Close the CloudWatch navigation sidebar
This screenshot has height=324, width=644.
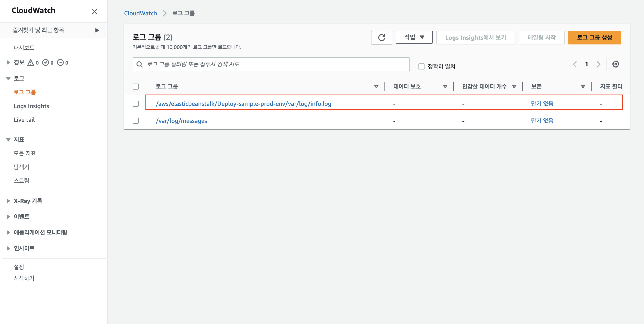95,12
